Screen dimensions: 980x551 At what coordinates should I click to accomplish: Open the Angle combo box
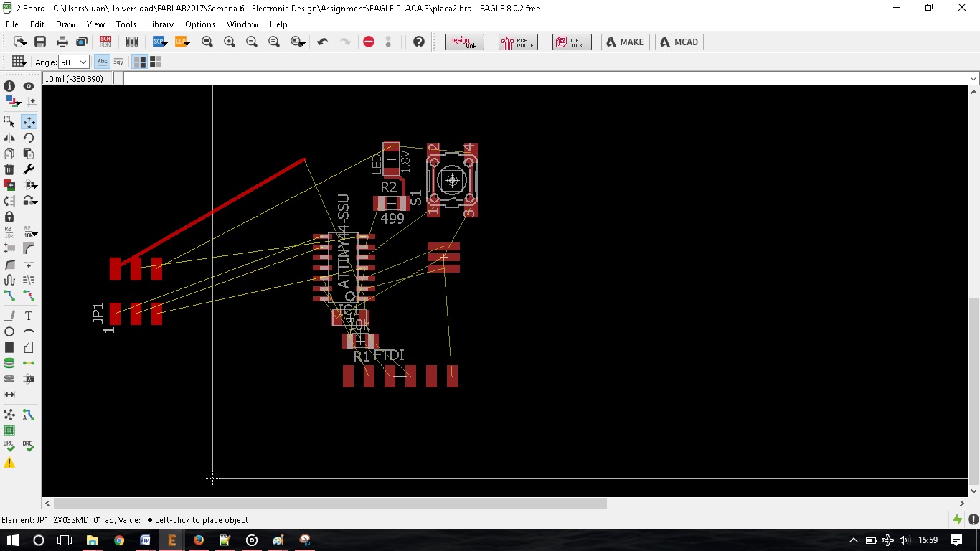coord(74,62)
